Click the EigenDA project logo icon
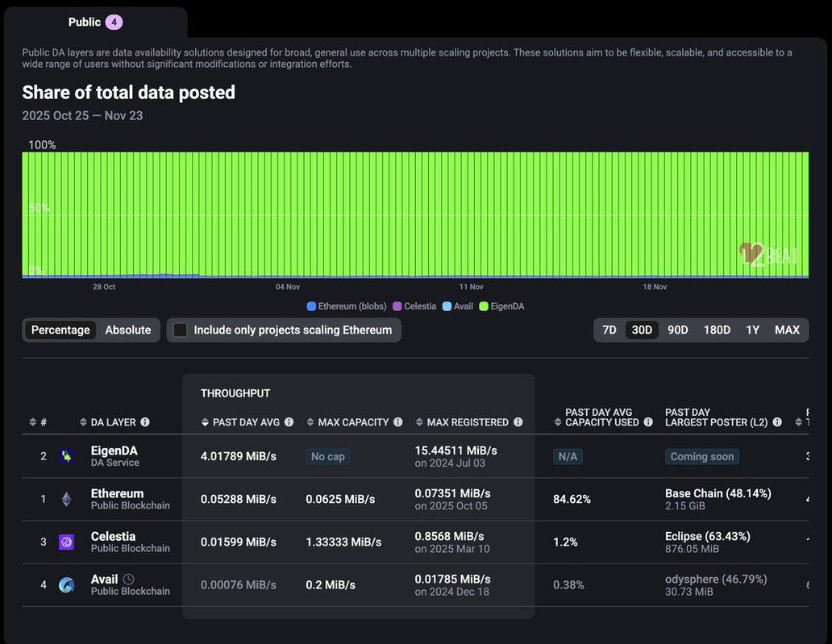832x644 pixels. [66, 456]
